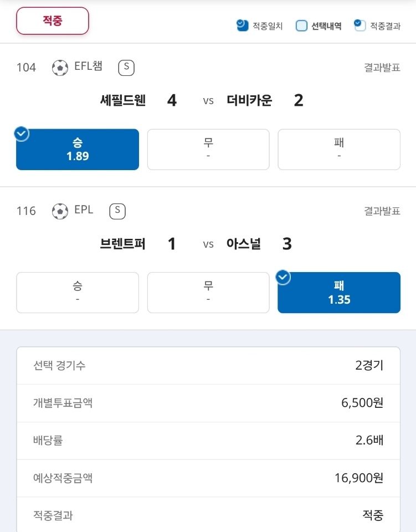Click soccer ball icon for EFL챔 match
Screen dimensions: 416x532
60,68
